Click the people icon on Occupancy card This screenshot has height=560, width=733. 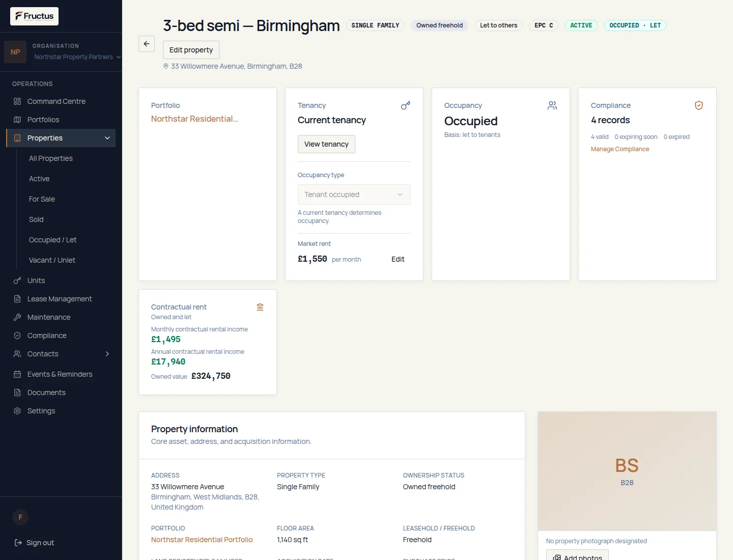pos(552,105)
